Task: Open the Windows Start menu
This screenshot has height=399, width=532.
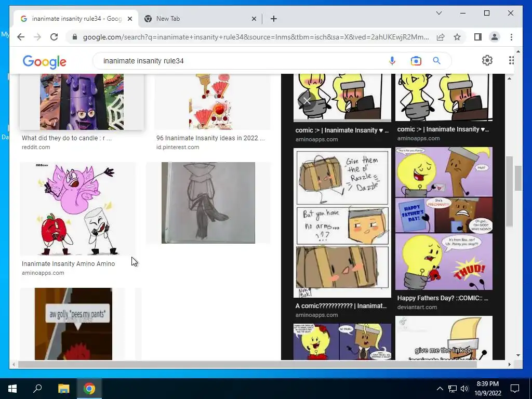Action: pos(12,389)
